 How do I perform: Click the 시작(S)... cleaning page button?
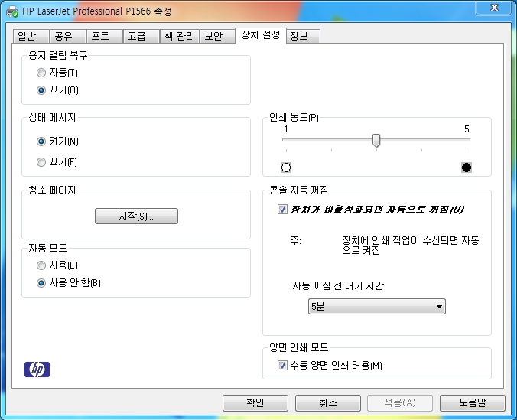[x=136, y=216]
